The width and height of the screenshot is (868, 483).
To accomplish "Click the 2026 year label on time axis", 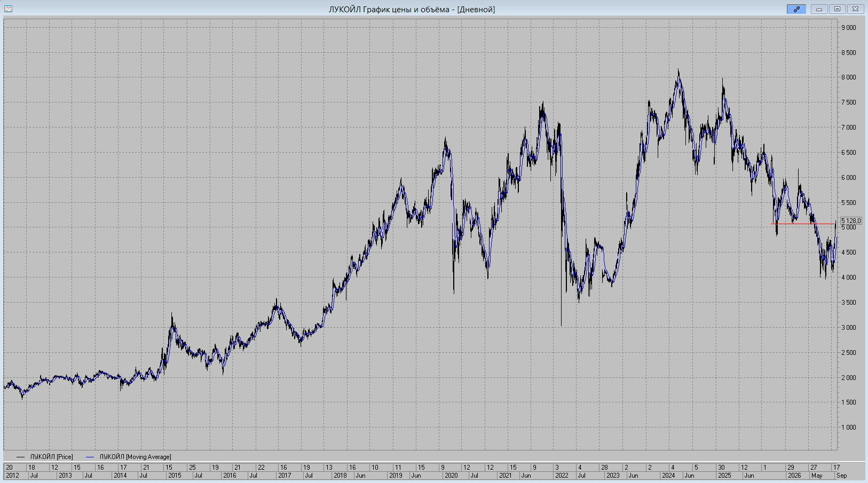I will [794, 476].
